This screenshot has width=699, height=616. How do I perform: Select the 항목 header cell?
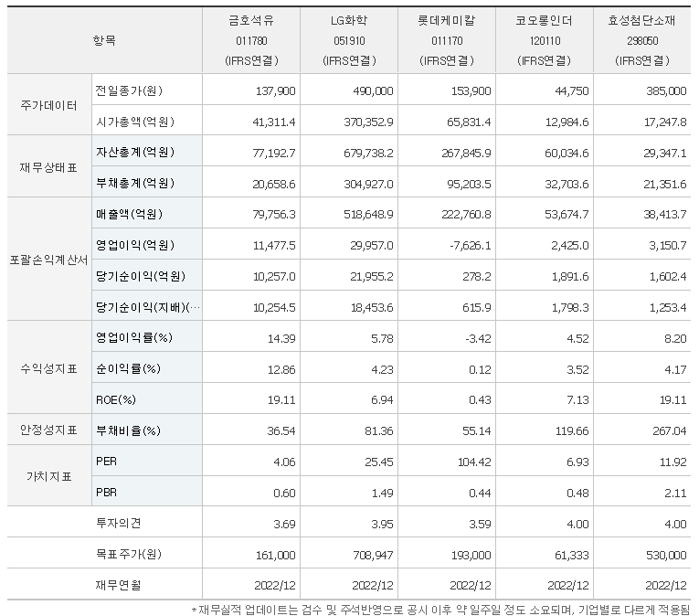pyautogui.click(x=105, y=40)
